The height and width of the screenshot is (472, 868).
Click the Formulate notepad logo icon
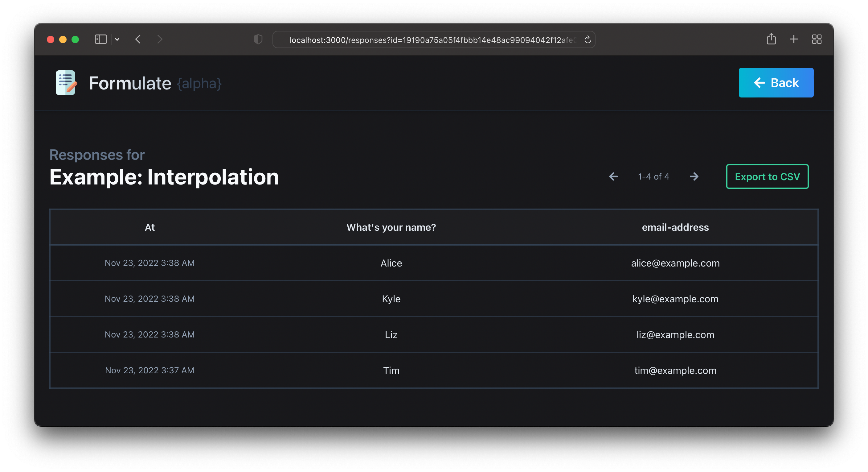point(66,83)
